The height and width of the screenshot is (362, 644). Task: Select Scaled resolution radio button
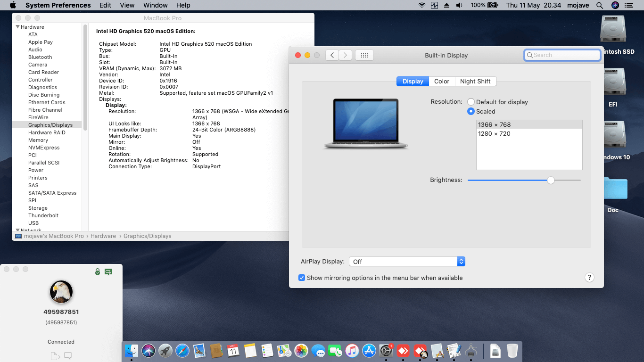pos(471,111)
